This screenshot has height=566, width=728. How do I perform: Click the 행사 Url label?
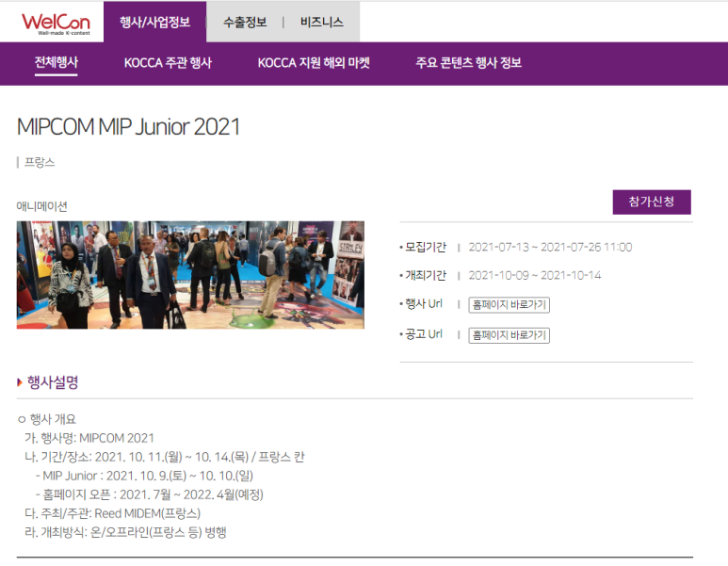pos(424,304)
